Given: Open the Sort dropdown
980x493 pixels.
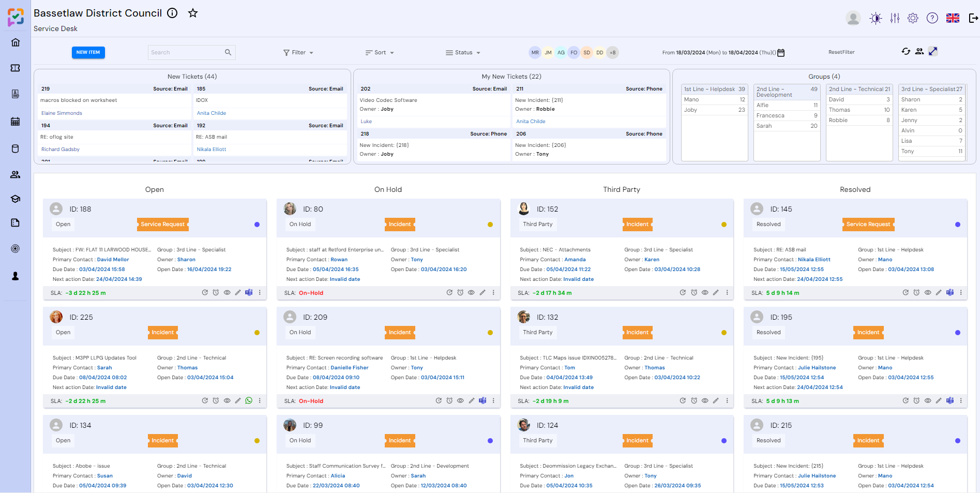Looking at the screenshot, I should pos(380,53).
